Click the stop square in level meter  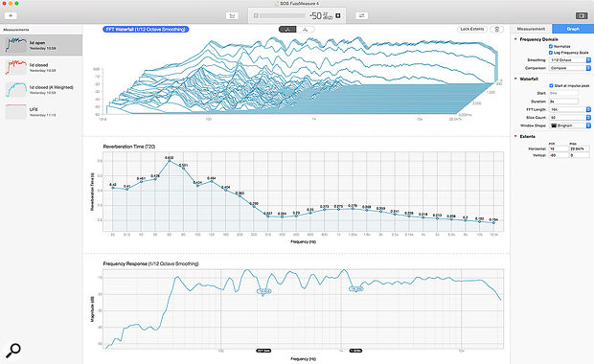(256, 15)
